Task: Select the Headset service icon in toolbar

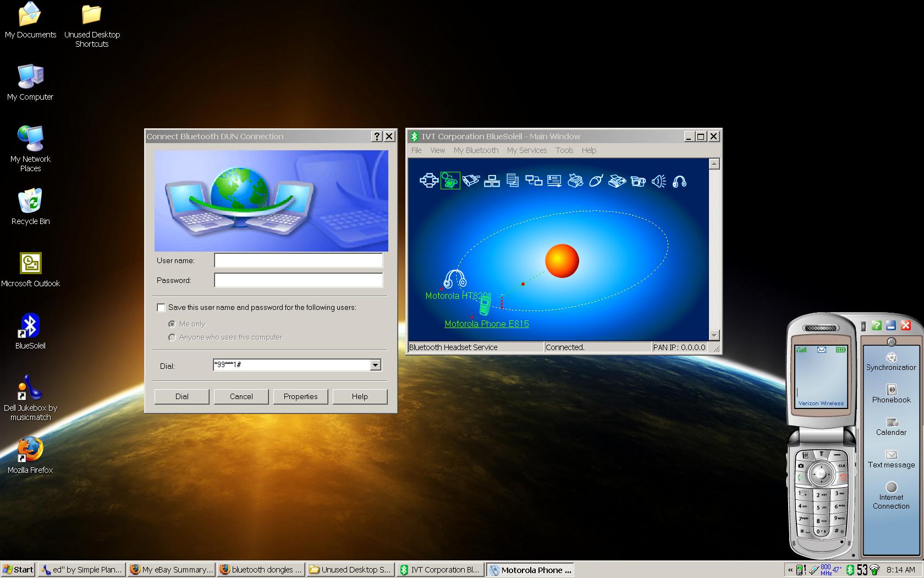Action: [x=679, y=181]
